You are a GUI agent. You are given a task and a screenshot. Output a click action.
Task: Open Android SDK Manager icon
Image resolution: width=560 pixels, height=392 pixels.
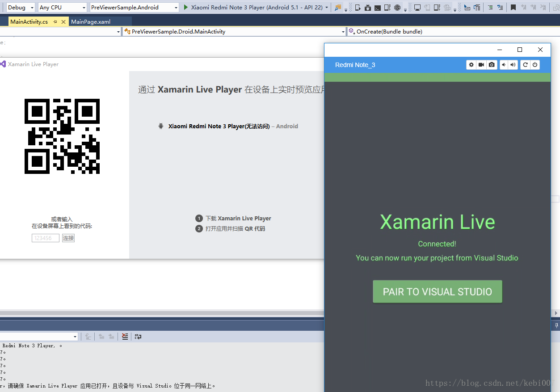tap(368, 8)
